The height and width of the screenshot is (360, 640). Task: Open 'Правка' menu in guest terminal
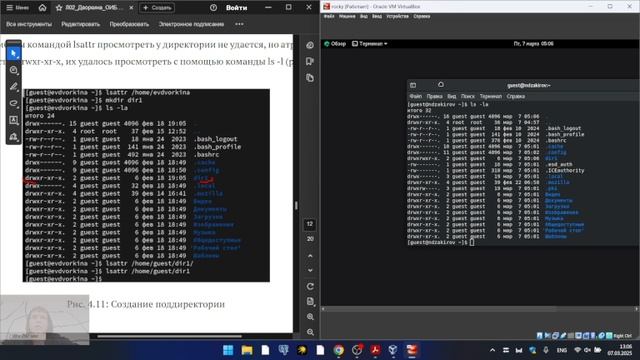[x=434, y=96]
